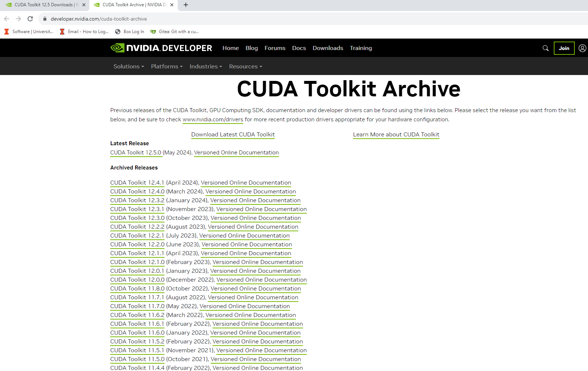Open CUDA Toolkit 11.5.1 link
Screen dimensions: 588x371
[137, 350]
